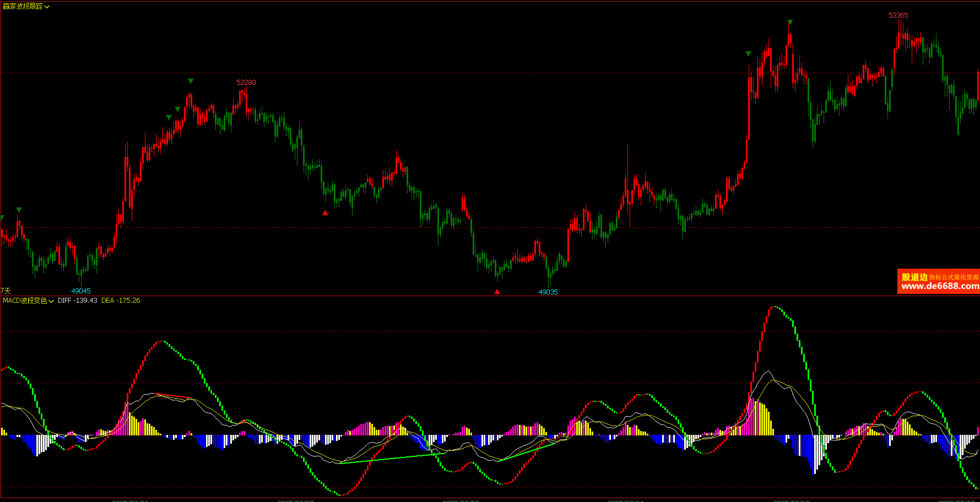Select the DIFF -139.43 readout
Viewport: 980px width, 502px height.
pos(77,301)
